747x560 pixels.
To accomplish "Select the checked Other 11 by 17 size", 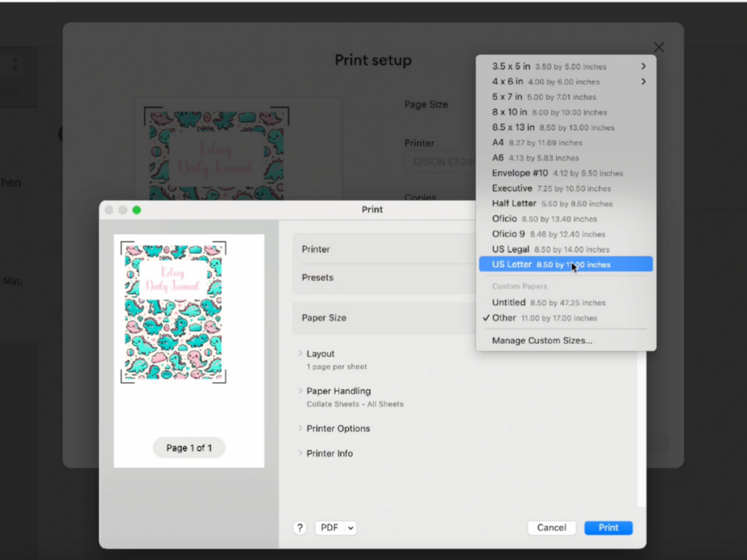I will pos(565,318).
